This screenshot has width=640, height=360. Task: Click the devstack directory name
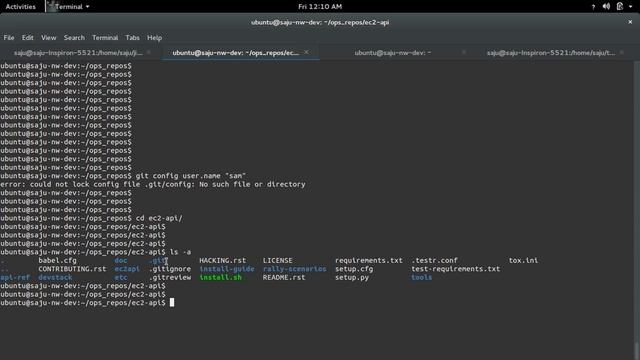[x=55, y=278]
